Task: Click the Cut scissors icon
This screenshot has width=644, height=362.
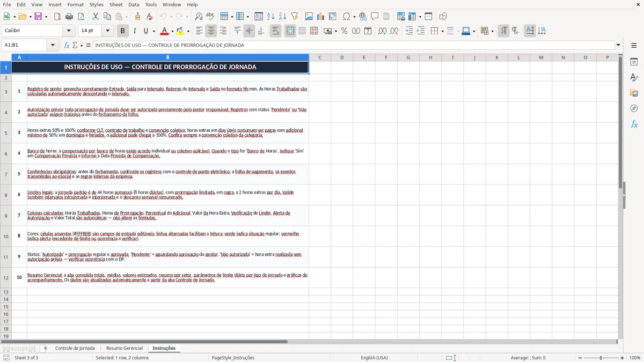Action: tap(95, 17)
